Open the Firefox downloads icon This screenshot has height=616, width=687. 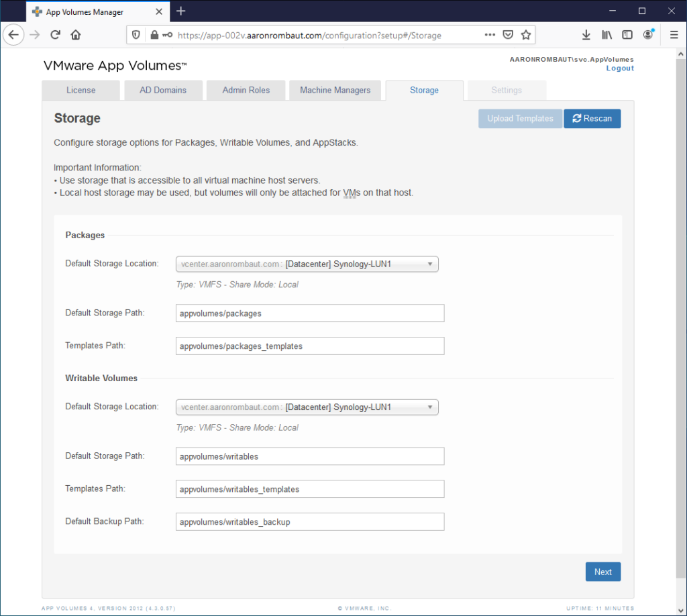(586, 35)
